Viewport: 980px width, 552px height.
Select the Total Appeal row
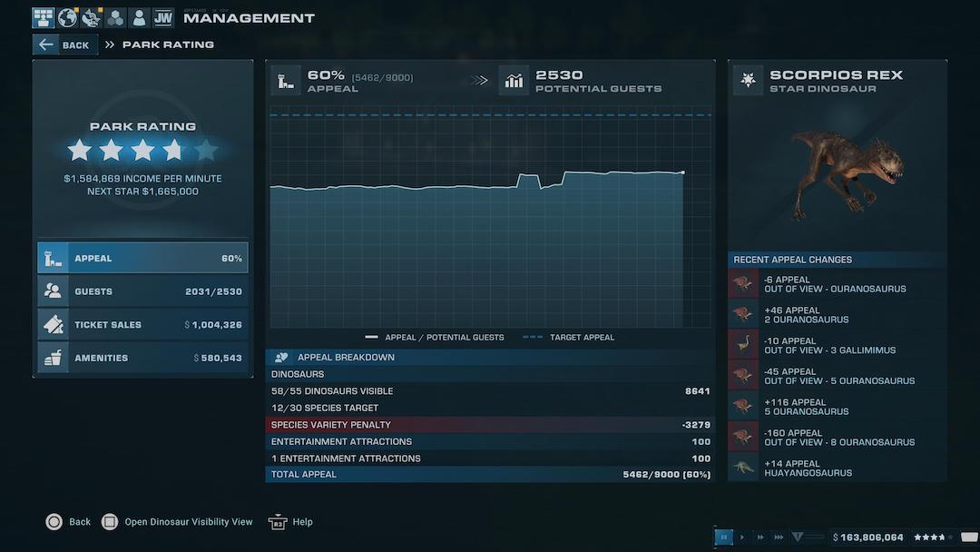click(491, 475)
